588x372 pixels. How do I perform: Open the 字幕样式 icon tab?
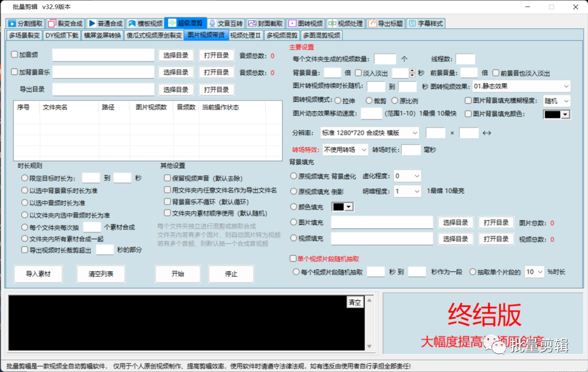(413, 23)
